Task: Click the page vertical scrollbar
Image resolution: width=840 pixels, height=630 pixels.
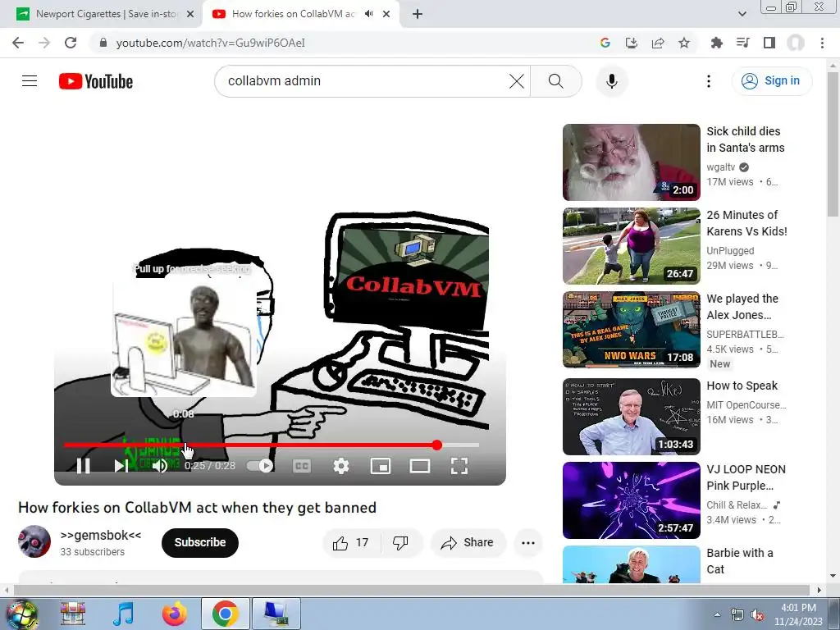Action: click(833, 144)
